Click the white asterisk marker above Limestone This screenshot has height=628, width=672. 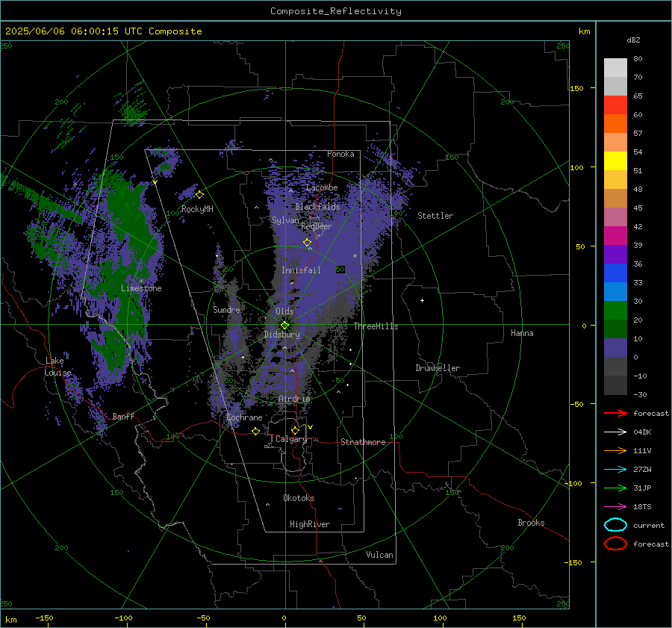click(x=142, y=282)
